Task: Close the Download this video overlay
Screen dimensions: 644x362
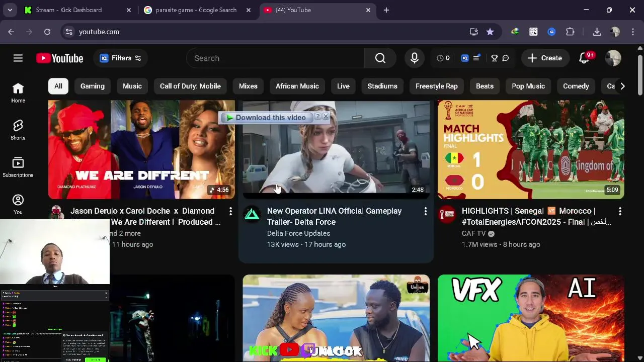Action: (326, 117)
